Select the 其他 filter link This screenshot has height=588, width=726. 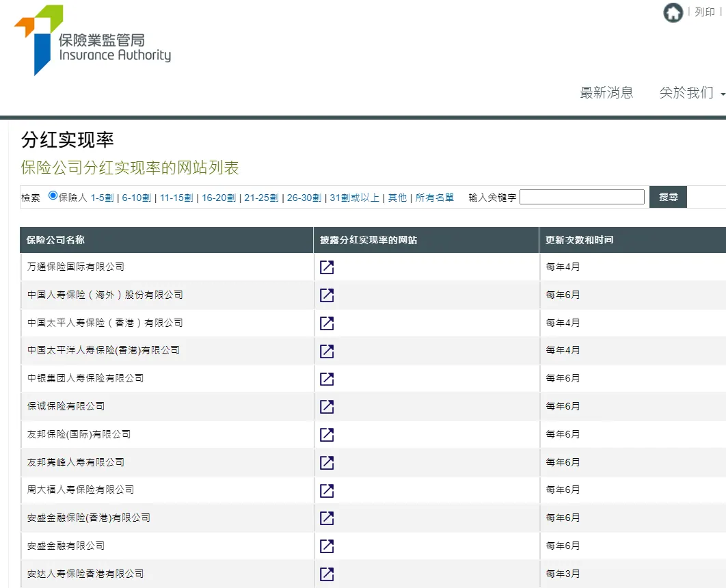coord(397,198)
